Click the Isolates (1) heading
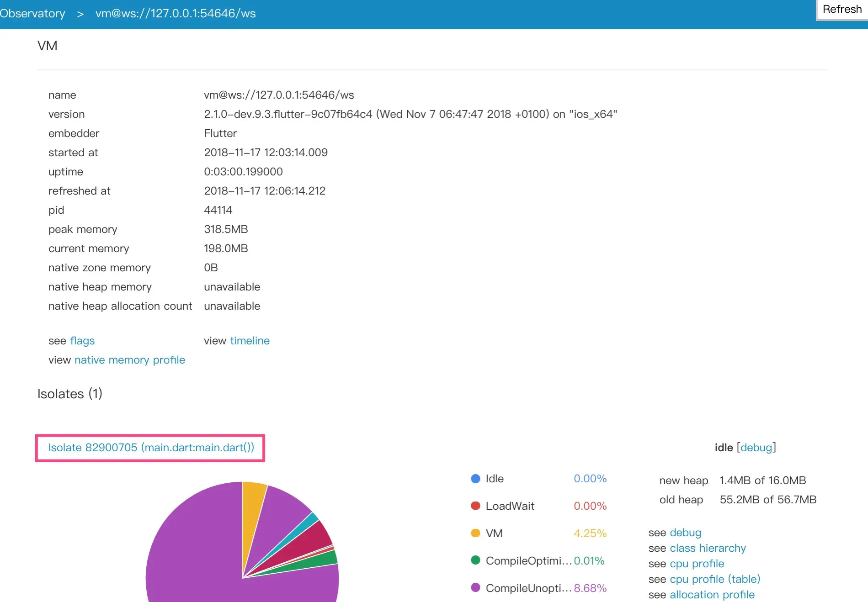 click(70, 394)
